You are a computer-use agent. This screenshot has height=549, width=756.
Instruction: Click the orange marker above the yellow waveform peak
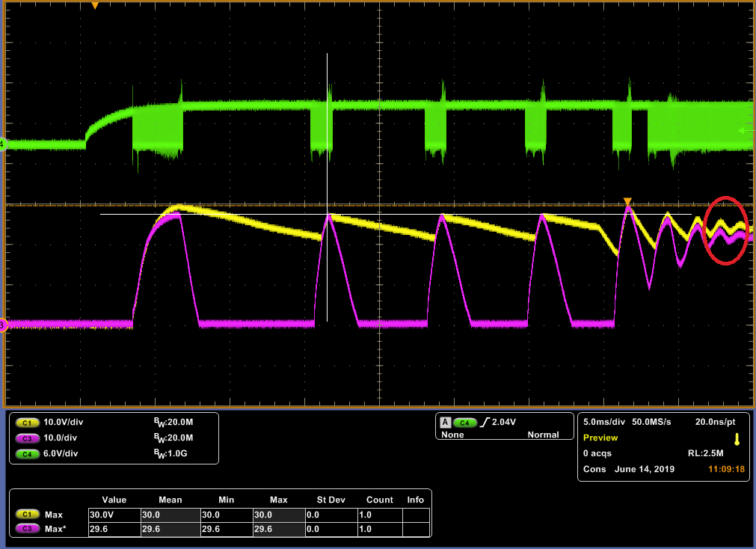[627, 201]
